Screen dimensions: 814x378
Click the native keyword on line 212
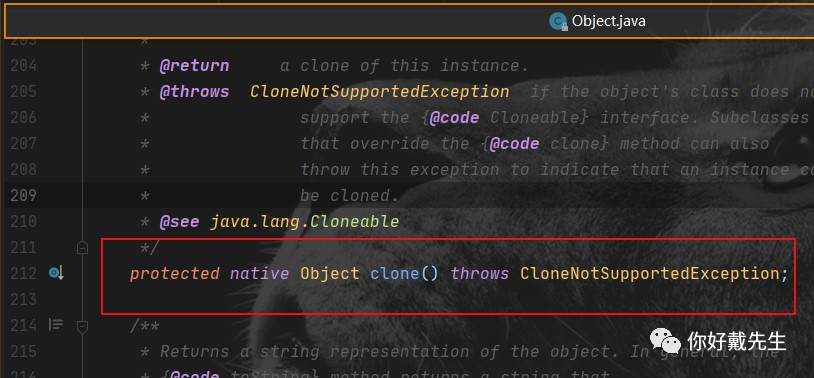point(260,274)
